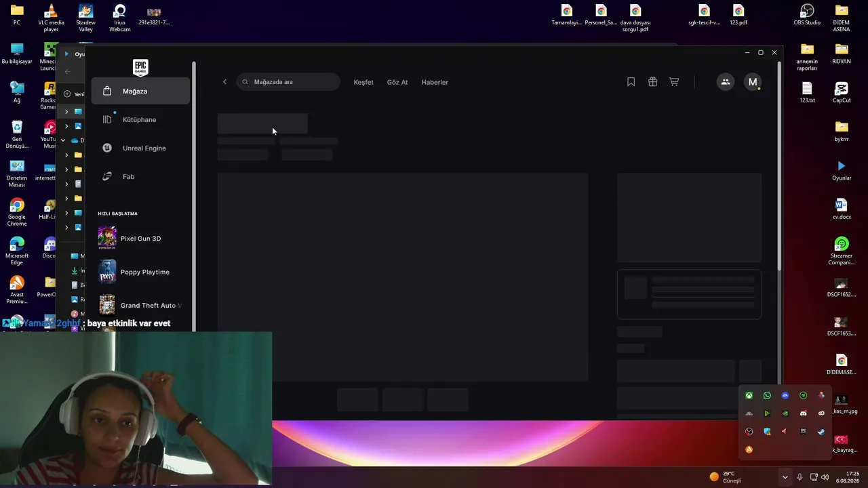Open the Xbox tray icon
This screenshot has height=488, width=868.
pos(749,396)
